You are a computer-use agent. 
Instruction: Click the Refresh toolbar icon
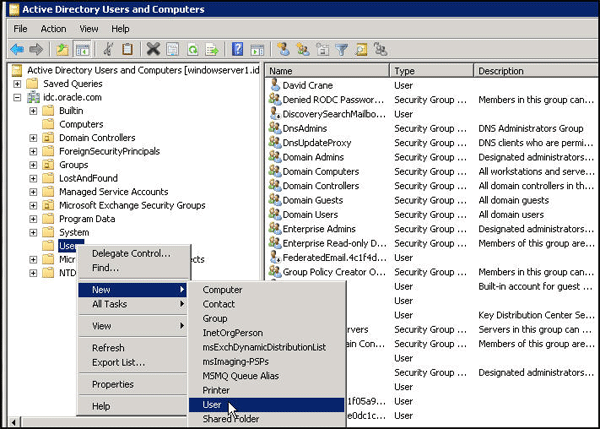[x=192, y=48]
